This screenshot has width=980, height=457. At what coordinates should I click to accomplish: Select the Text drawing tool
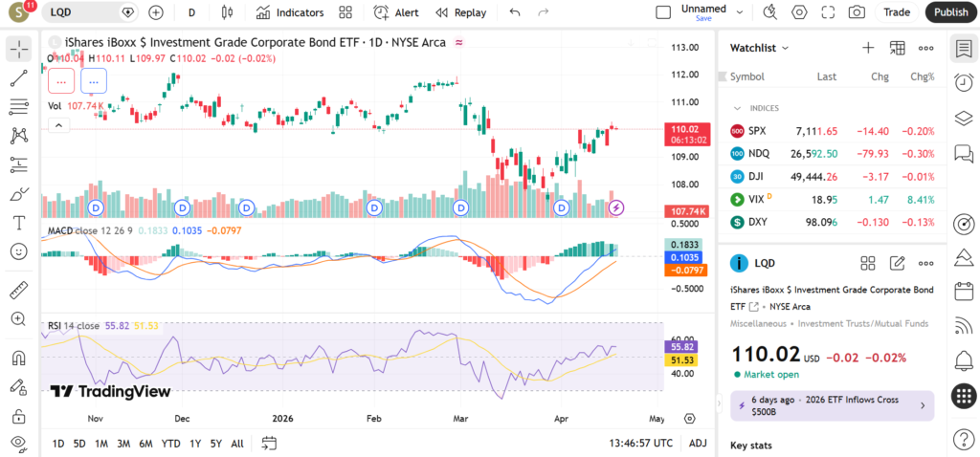(x=18, y=223)
